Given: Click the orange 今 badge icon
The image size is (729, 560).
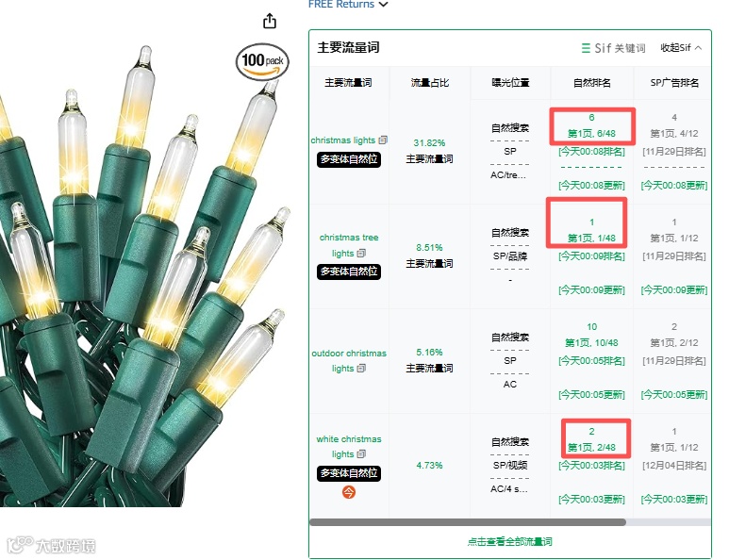Looking at the screenshot, I should 349,492.
